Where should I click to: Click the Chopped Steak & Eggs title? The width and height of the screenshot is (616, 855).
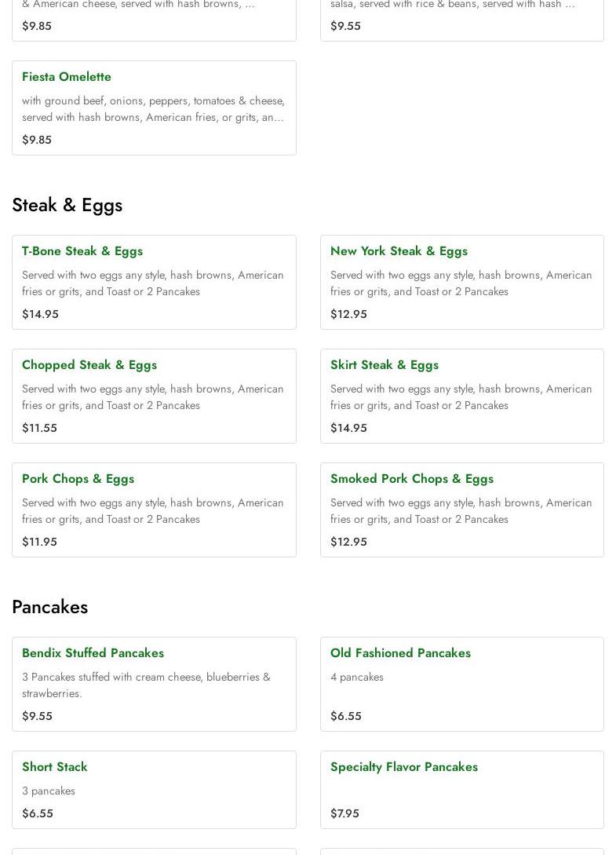pos(89,365)
